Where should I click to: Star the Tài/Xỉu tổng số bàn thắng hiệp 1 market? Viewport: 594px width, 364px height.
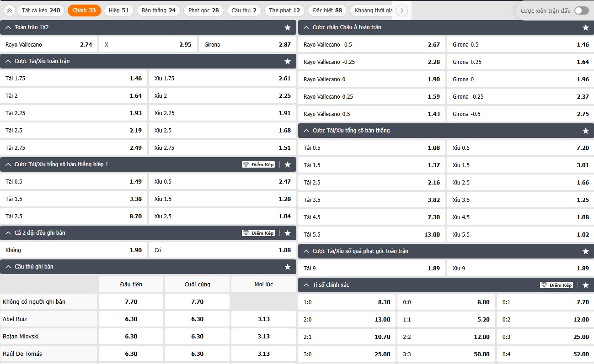click(x=288, y=164)
